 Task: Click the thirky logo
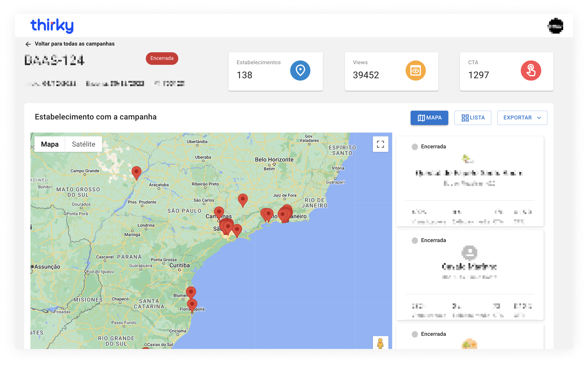(x=52, y=26)
